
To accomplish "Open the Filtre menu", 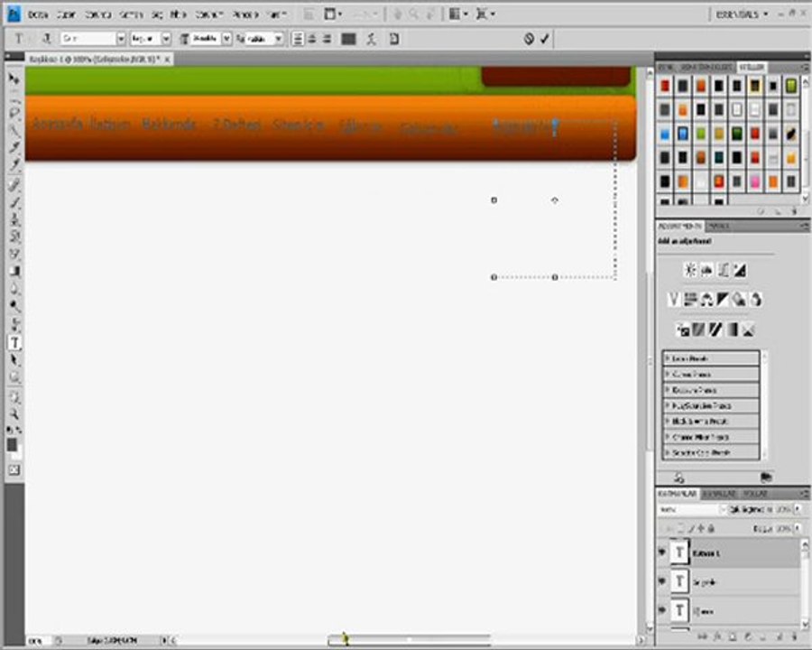I will (x=178, y=14).
